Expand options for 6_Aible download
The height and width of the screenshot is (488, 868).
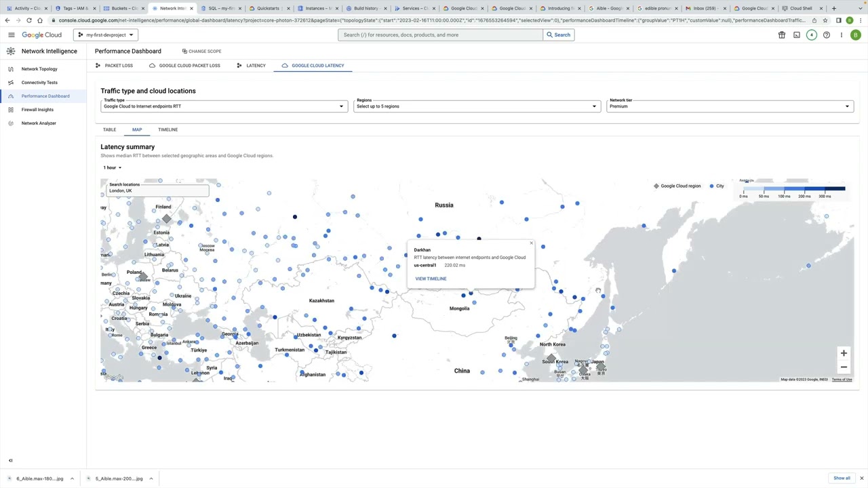click(72, 479)
